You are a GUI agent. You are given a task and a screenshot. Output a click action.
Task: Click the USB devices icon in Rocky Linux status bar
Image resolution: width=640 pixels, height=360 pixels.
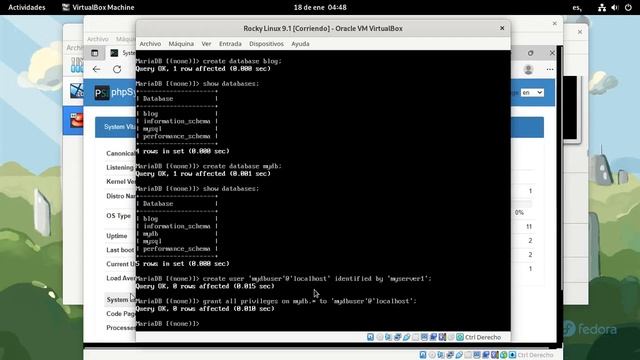[x=407, y=337]
